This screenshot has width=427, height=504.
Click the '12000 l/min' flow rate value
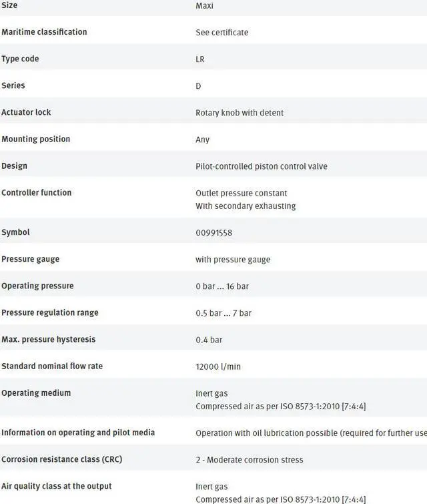[x=218, y=366]
